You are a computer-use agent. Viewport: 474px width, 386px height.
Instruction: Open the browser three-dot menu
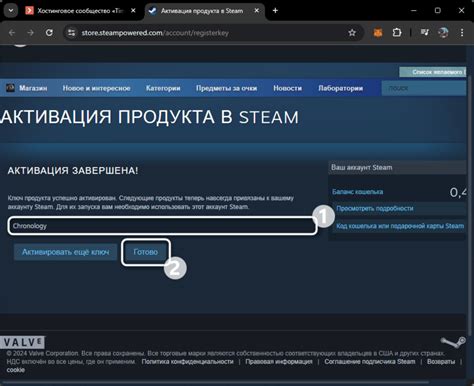pyautogui.click(x=462, y=33)
